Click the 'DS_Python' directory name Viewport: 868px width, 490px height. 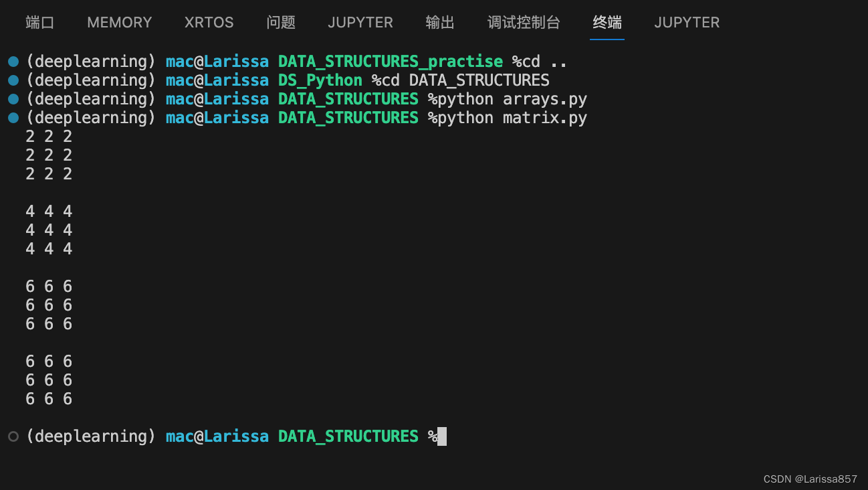click(x=320, y=80)
